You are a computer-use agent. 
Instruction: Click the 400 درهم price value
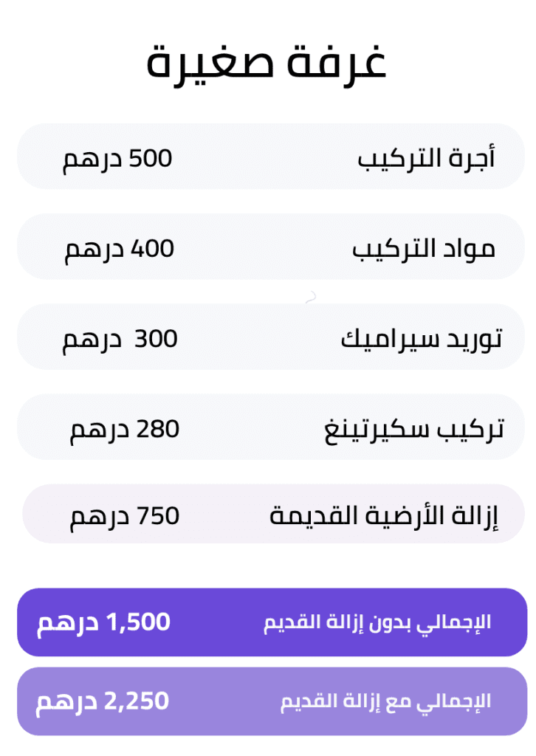(120, 249)
